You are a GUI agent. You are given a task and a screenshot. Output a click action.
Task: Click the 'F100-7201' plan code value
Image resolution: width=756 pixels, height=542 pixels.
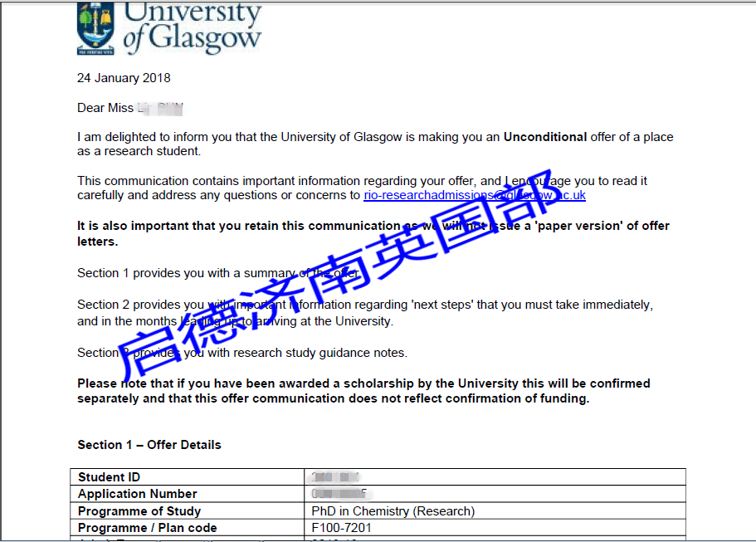pos(341,528)
